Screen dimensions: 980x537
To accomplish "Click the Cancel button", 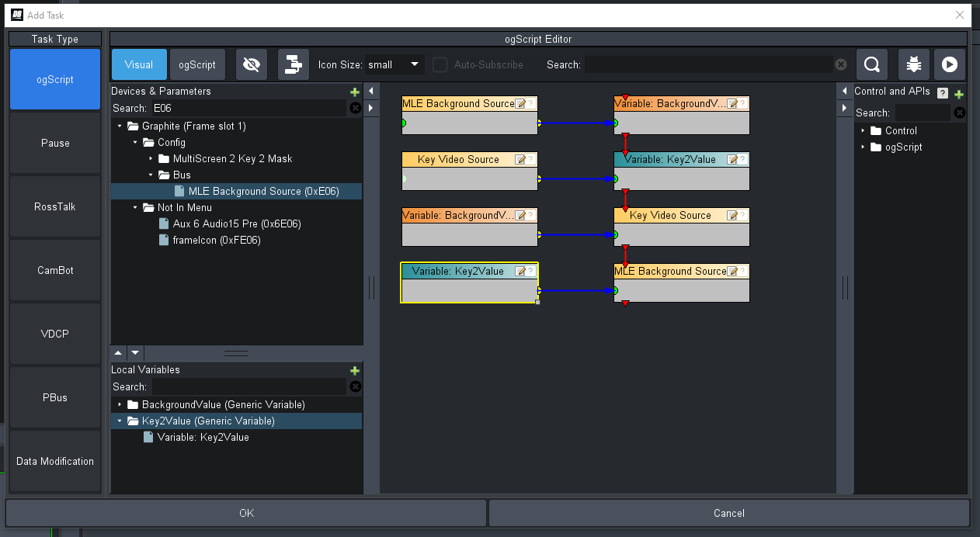I will (x=728, y=513).
